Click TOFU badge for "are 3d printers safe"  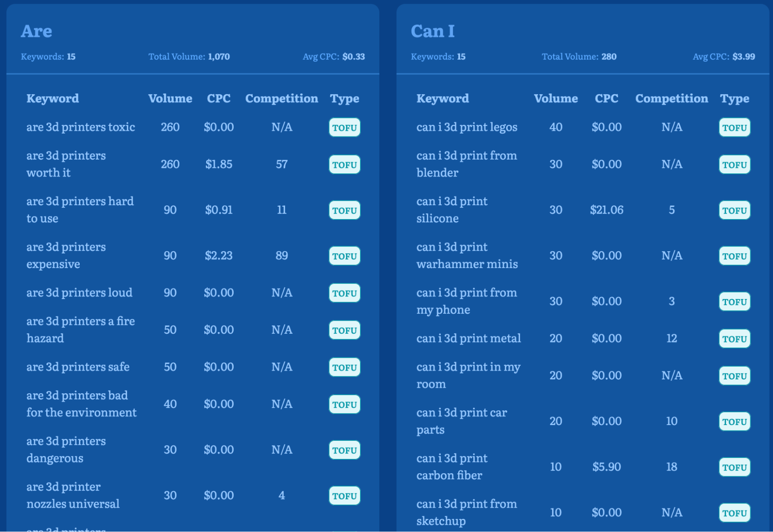(x=345, y=367)
